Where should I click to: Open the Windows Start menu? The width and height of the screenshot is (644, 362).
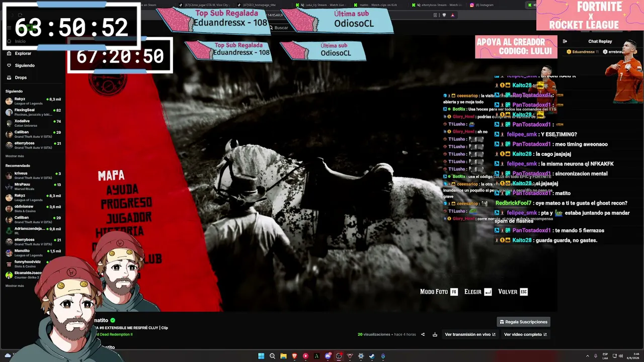pos(261,356)
